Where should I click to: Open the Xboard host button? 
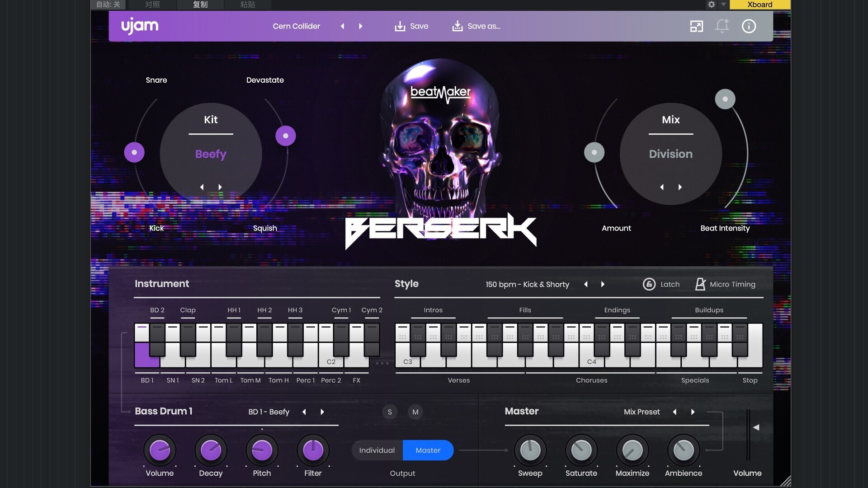coord(760,5)
